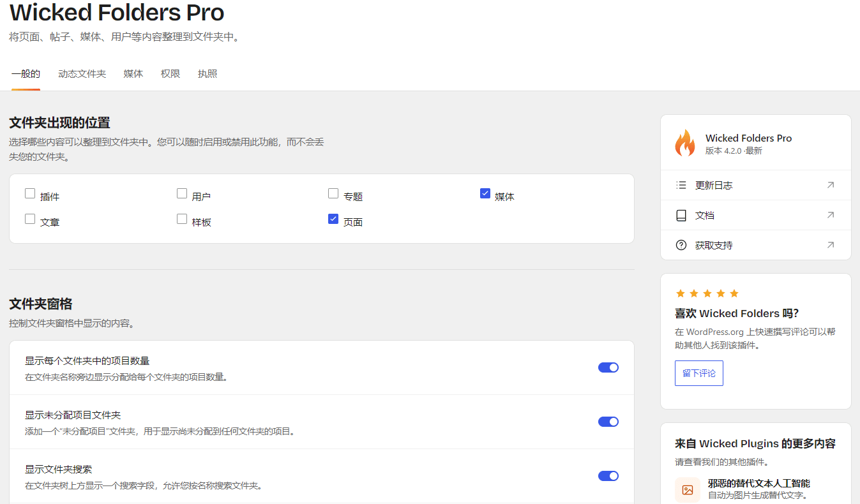This screenshot has width=860, height=504.
Task: Turn off 显示每个文件夹中的项目数量 toggle
Action: click(x=608, y=367)
